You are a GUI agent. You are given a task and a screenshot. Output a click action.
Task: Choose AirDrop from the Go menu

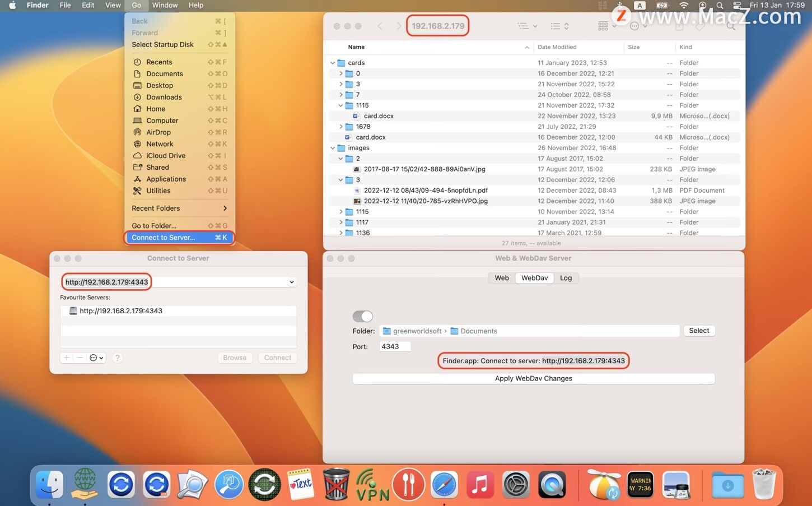tap(179, 132)
